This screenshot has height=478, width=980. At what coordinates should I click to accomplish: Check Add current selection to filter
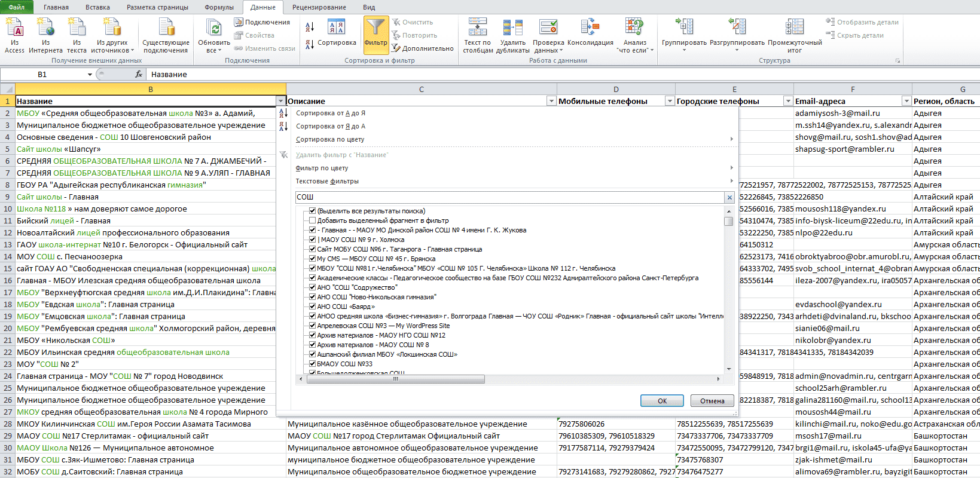pyautogui.click(x=312, y=220)
